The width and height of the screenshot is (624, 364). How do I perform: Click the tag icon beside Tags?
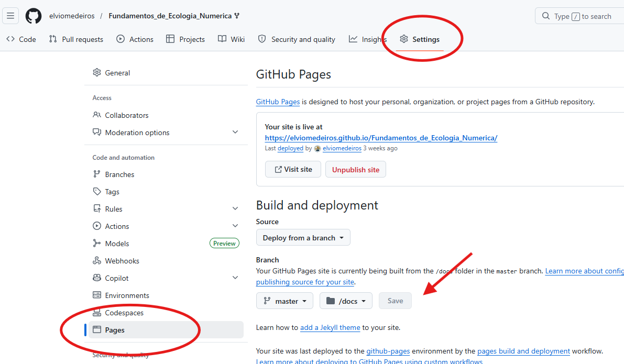(x=97, y=191)
